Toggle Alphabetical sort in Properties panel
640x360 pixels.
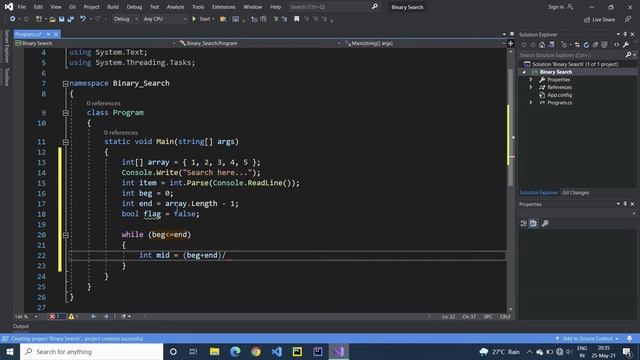pyautogui.click(x=533, y=223)
